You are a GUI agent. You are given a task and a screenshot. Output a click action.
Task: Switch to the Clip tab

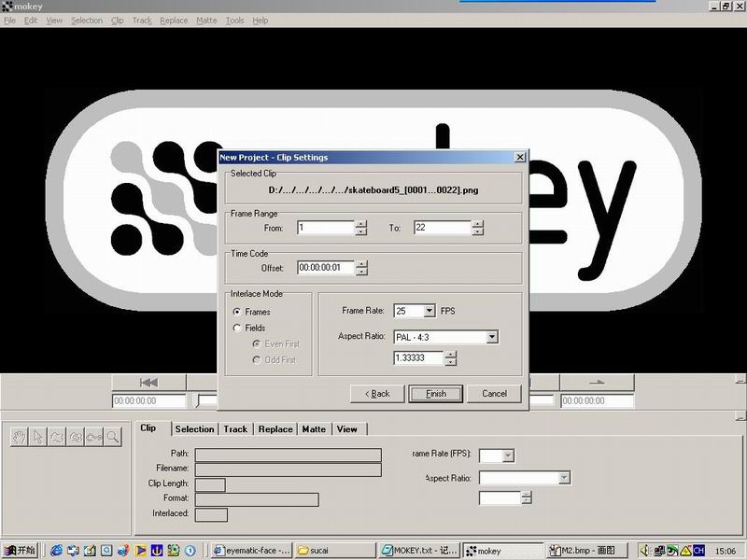pyautogui.click(x=148, y=428)
